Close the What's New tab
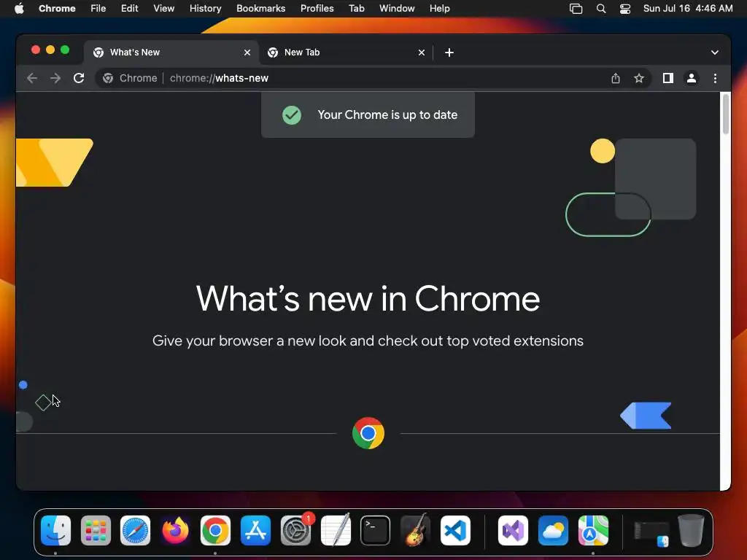This screenshot has height=560, width=747. click(x=247, y=52)
